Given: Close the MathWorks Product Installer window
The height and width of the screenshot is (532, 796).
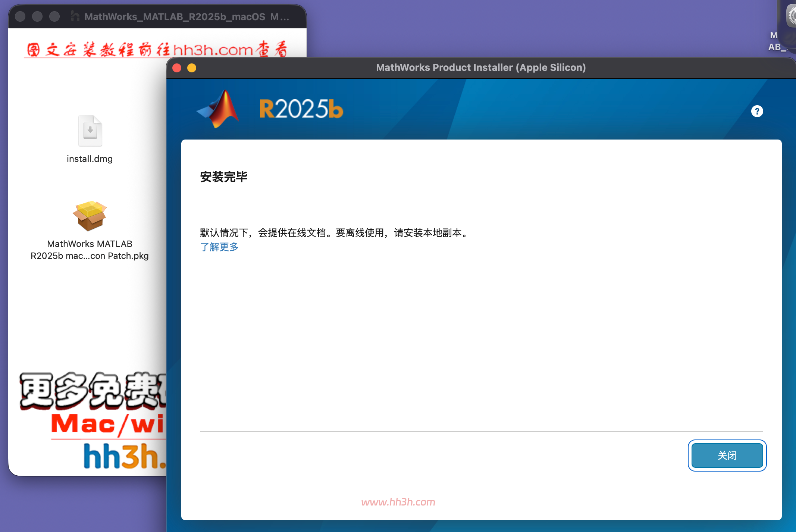Looking at the screenshot, I should click(177, 68).
